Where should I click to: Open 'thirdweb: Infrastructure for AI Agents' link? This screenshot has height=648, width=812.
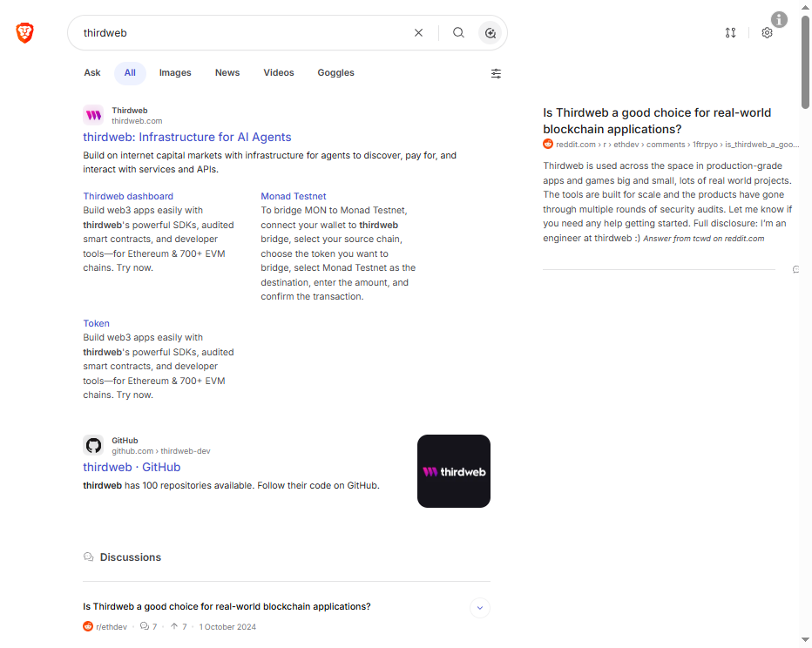coord(187,137)
